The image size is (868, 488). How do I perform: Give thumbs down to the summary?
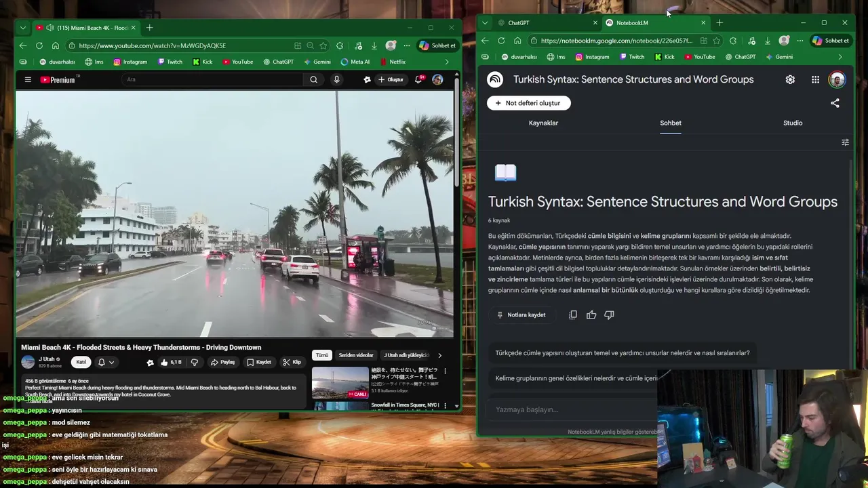[609, 314]
